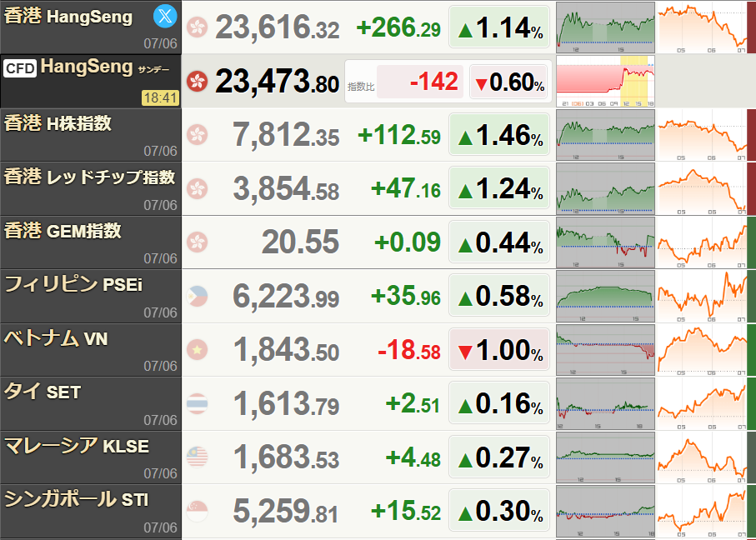Click the -18.58 change value

409,351
